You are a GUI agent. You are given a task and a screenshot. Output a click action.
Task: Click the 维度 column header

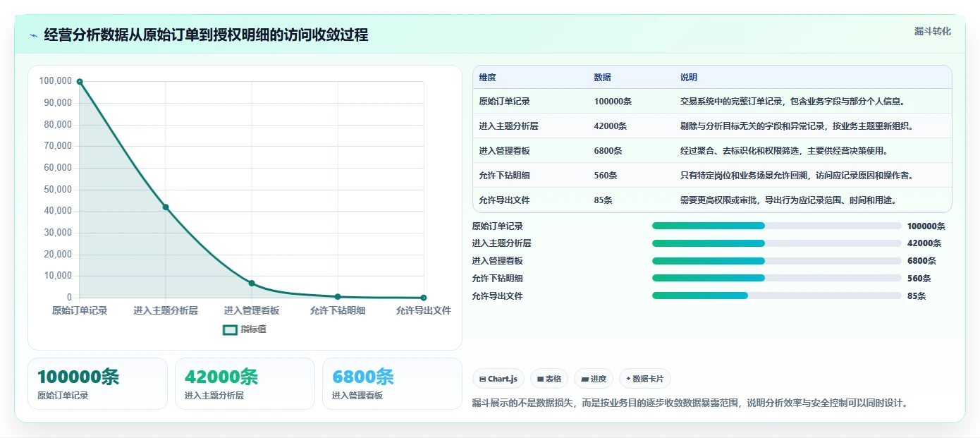(487, 78)
